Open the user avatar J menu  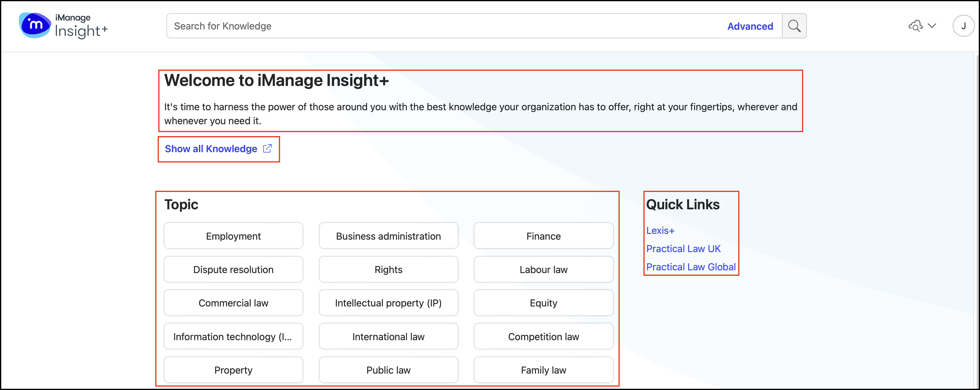coord(963,26)
